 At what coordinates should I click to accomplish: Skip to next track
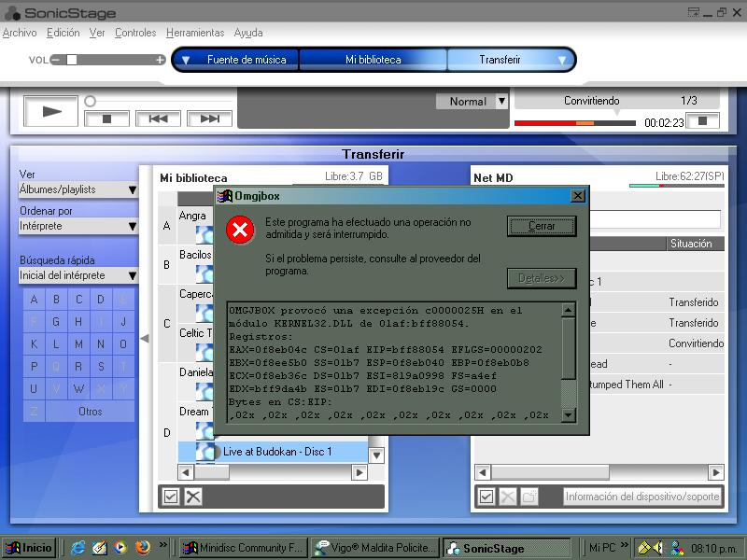(x=209, y=119)
